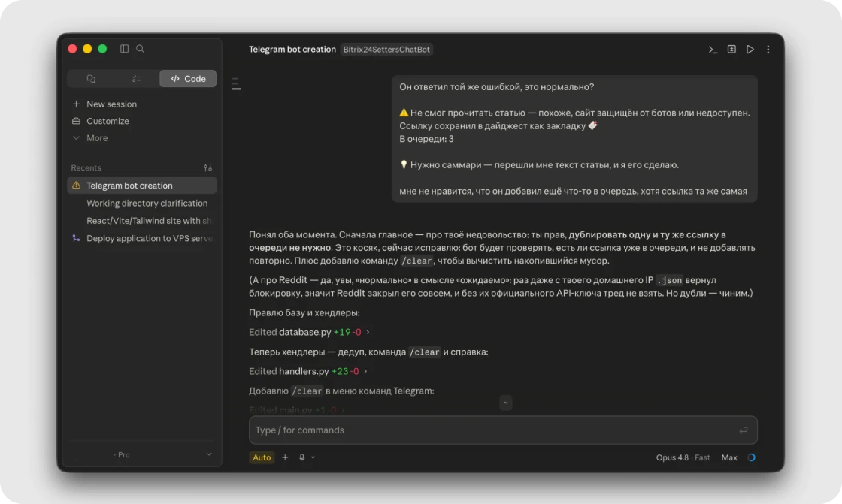The image size is (842, 504).
Task: Click the Telegram bot creation title
Action: click(292, 50)
